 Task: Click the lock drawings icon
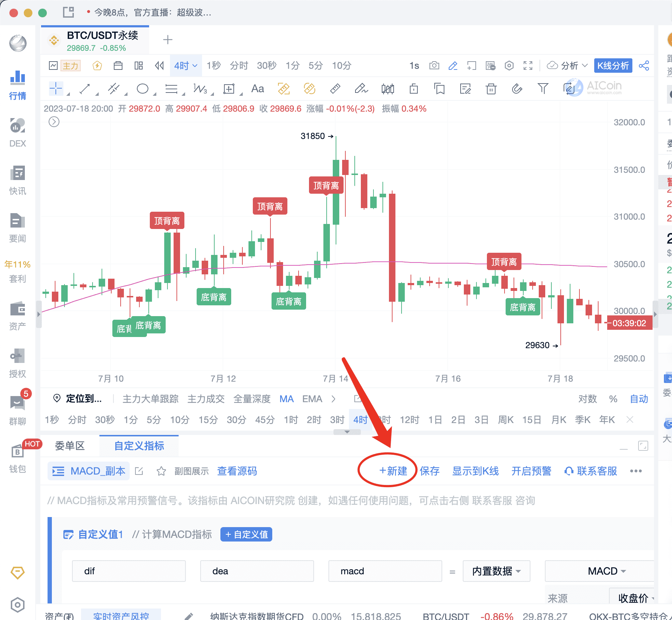(x=414, y=89)
